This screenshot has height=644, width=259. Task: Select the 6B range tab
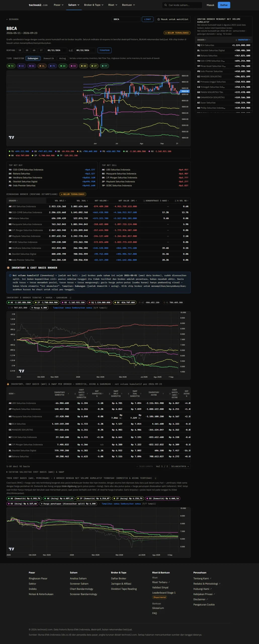click(x=34, y=50)
